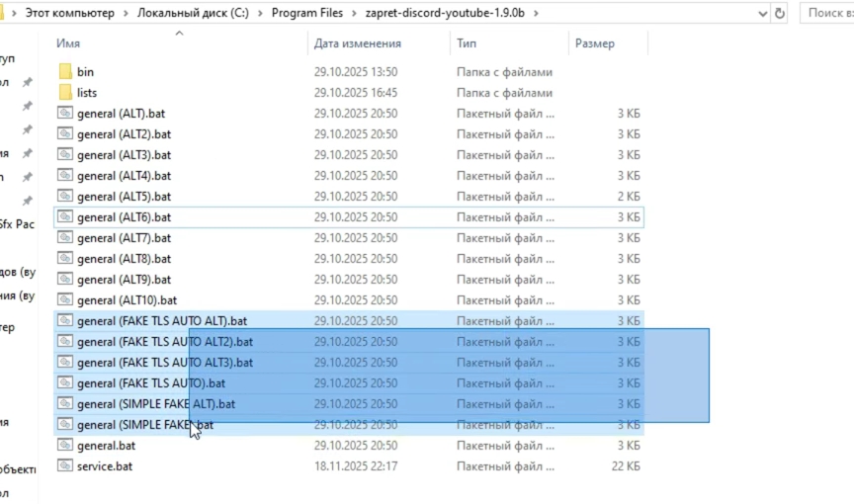Image resolution: width=854 pixels, height=504 pixels.
Task: Click the batch icon of service.bat
Action: (65, 465)
